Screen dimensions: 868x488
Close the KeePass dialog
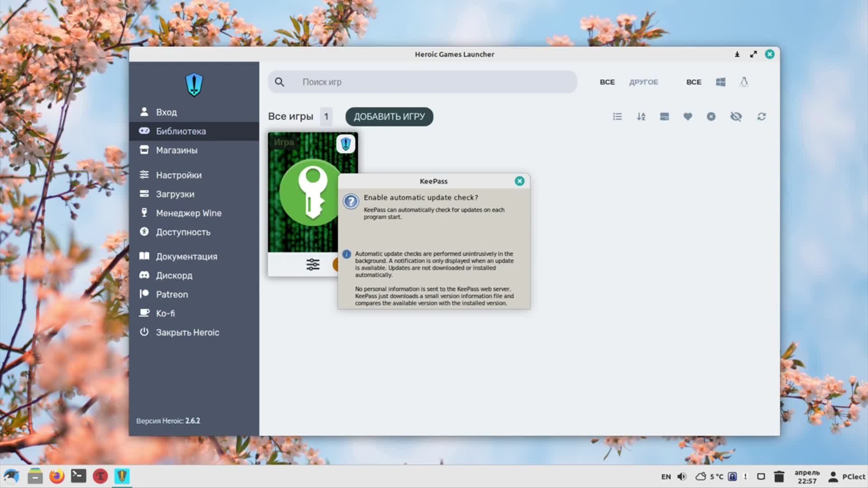[x=519, y=181]
